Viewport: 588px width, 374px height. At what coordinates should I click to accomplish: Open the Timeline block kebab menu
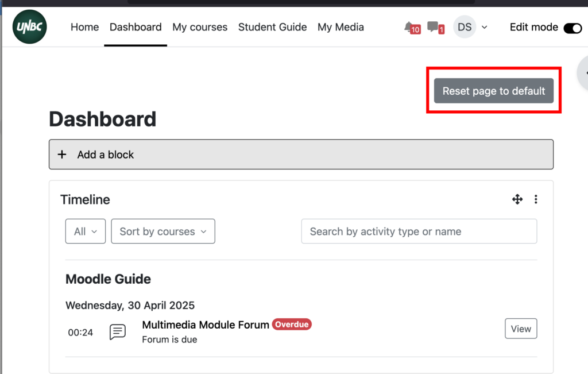(x=536, y=199)
